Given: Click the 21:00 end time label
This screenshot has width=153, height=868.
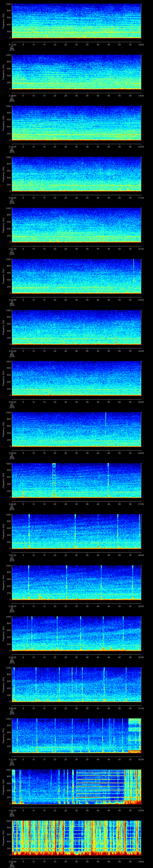Looking at the screenshot, I should [x=141, y=197].
